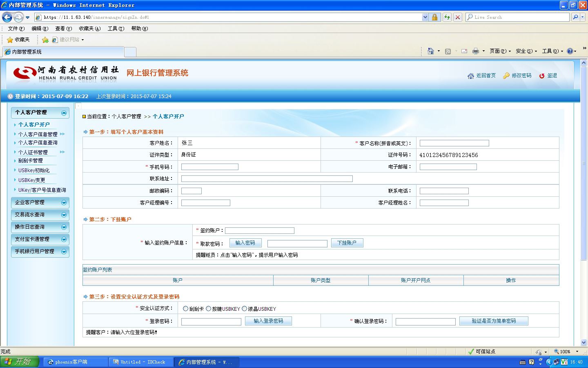Select 按键USBKEY radio button
588x368 pixels.
point(209,309)
